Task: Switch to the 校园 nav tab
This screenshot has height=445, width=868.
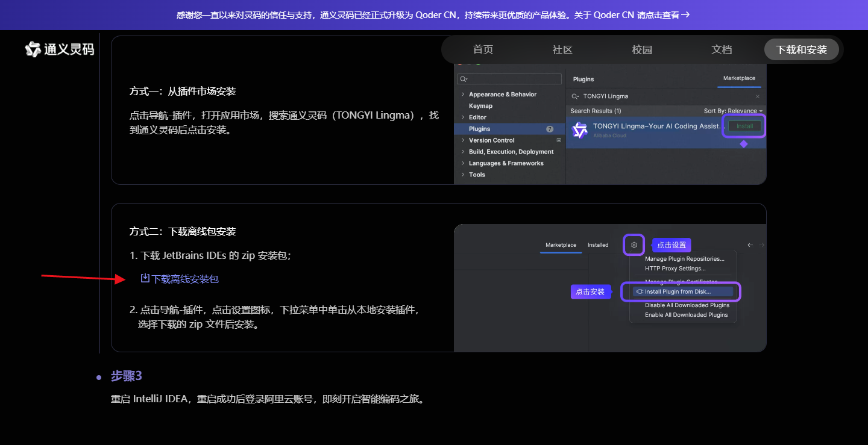Action: tap(642, 49)
